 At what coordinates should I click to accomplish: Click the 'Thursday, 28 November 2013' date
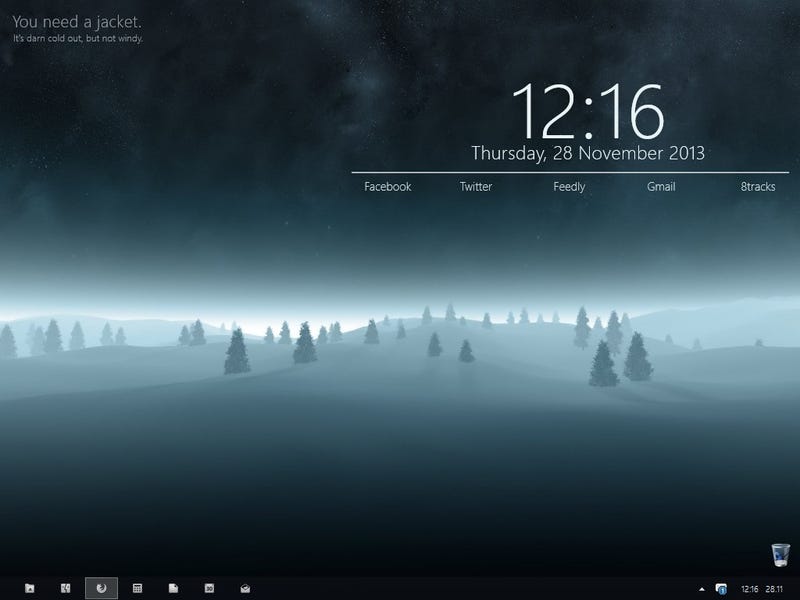tap(588, 153)
